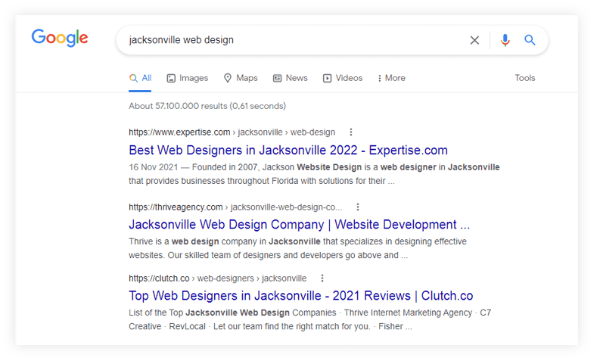Open three-dot menu for Thrive Agency result
Viewport: 600px width, 364px height.
click(x=358, y=207)
